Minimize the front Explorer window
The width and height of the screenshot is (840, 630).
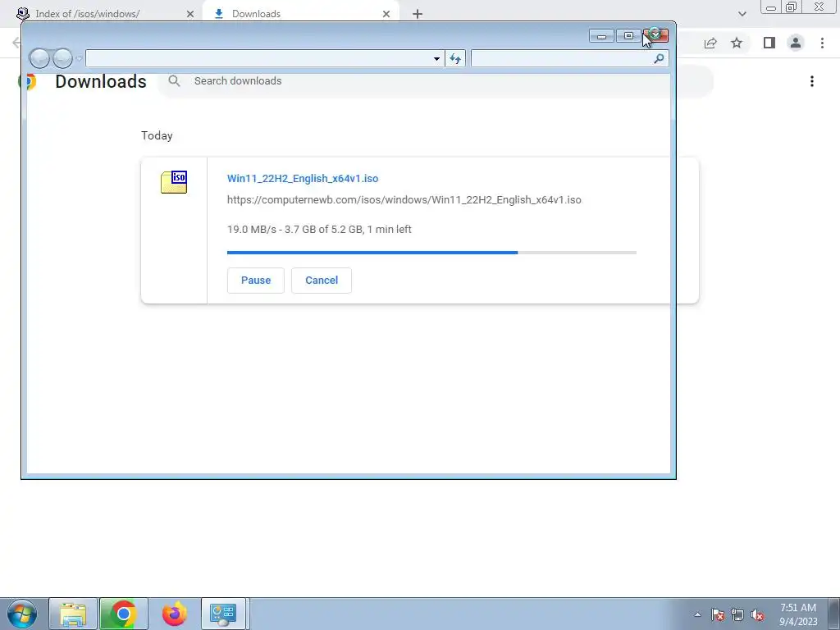[x=601, y=36]
